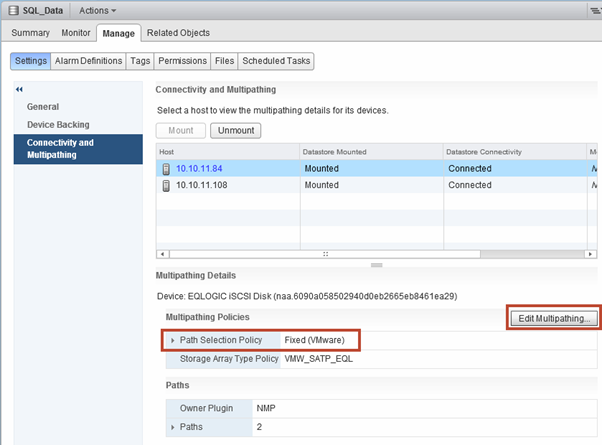The height and width of the screenshot is (445, 602).
Task: Click the NMP owner plugin value
Action: (266, 408)
